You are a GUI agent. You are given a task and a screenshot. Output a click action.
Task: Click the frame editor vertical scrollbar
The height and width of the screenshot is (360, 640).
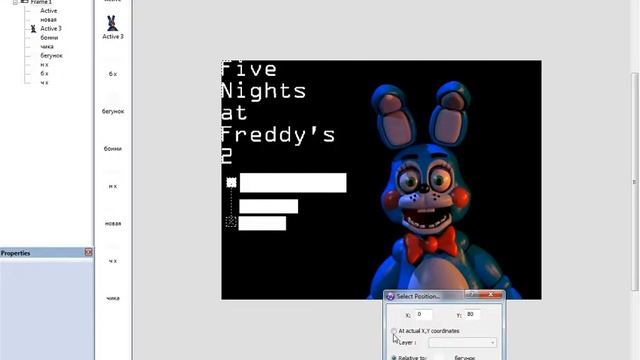635,182
